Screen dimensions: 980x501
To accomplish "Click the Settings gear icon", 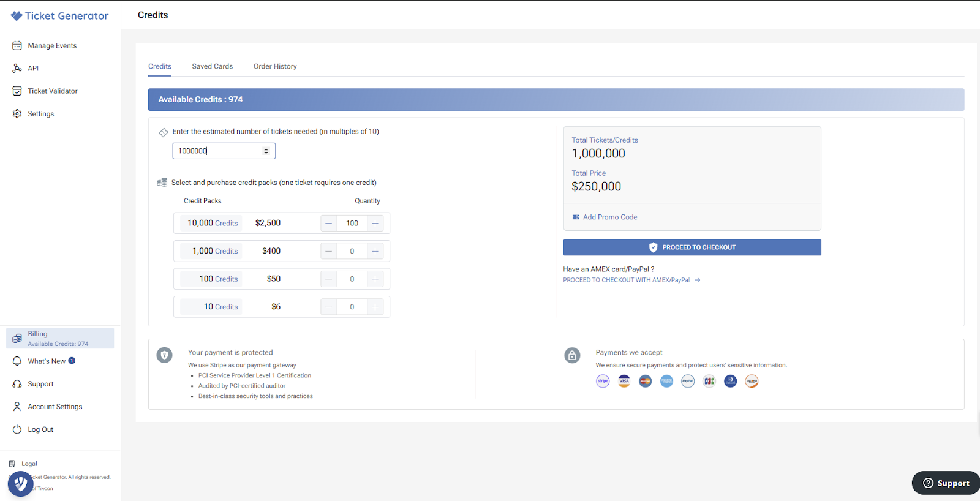I will coord(17,114).
